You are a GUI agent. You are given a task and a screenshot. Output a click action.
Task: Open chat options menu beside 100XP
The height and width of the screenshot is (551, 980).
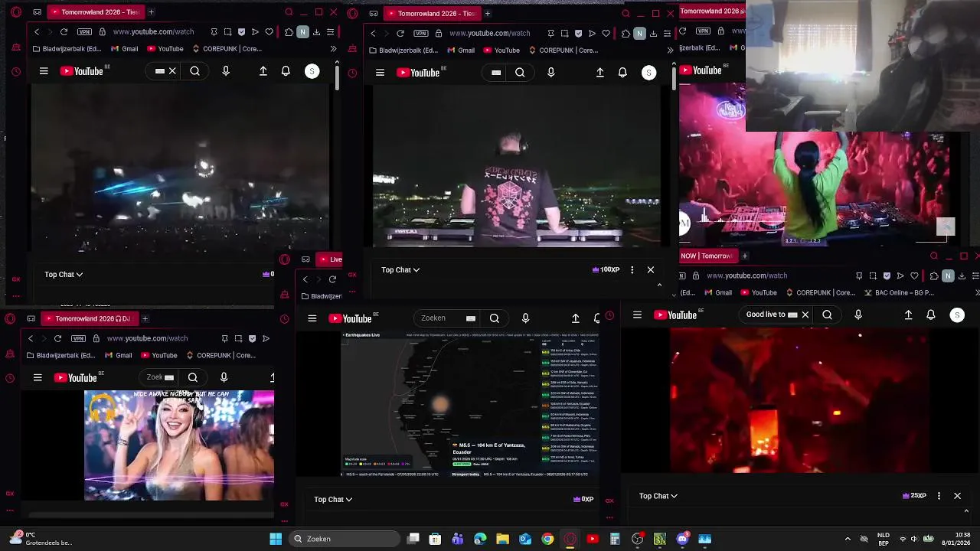click(632, 269)
